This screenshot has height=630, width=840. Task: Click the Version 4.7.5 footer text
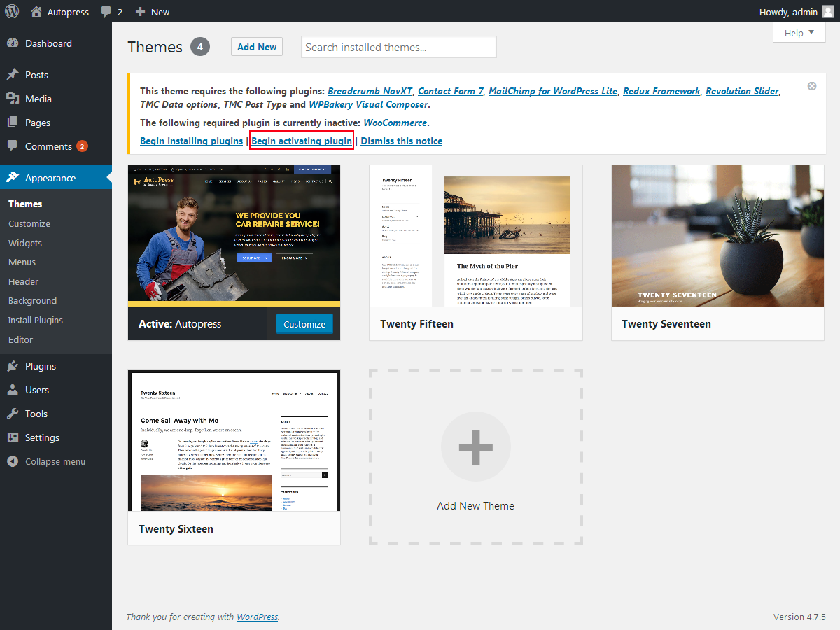[x=799, y=617]
